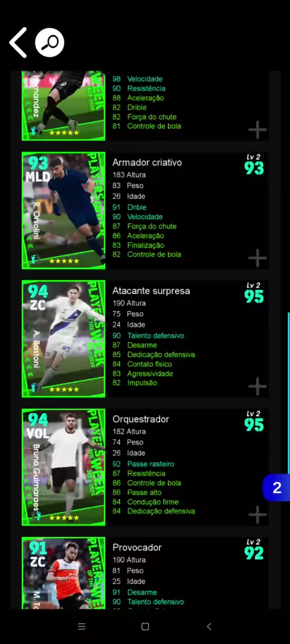The image size is (290, 644).
Task: Tap the back arrow at top left
Action: coord(18,42)
